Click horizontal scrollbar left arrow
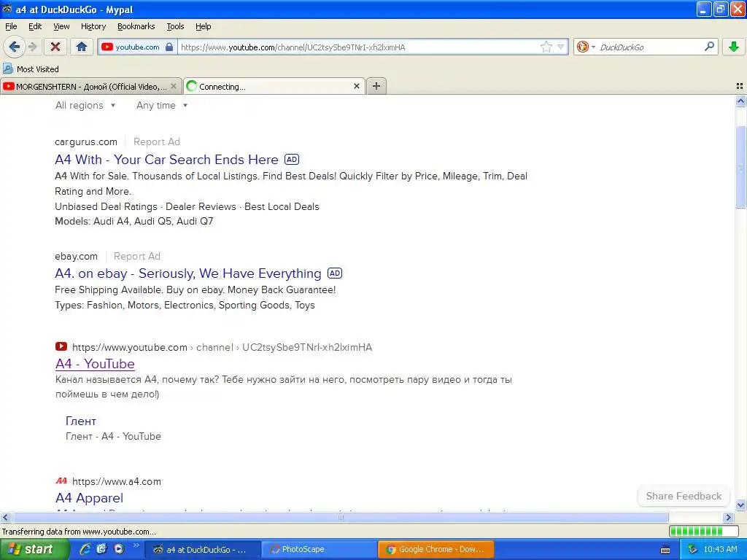This screenshot has width=747, height=560. (x=5, y=517)
